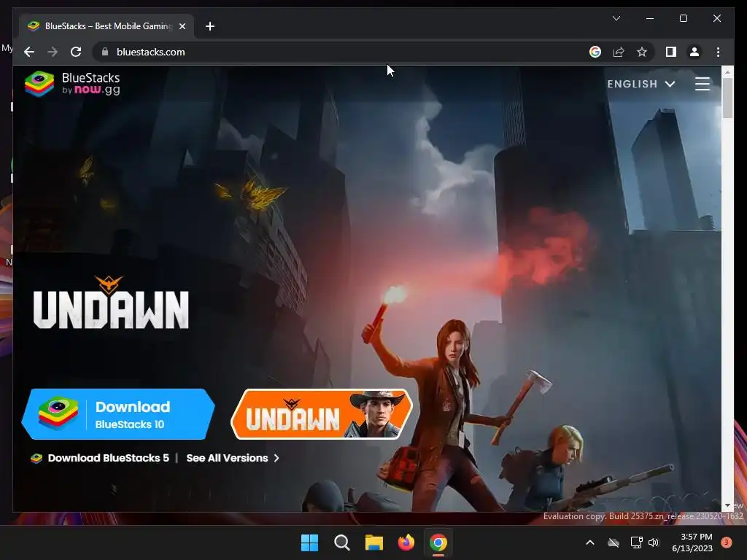747x560 pixels.
Task: Open the Chrome profile menu
Action: [694, 52]
